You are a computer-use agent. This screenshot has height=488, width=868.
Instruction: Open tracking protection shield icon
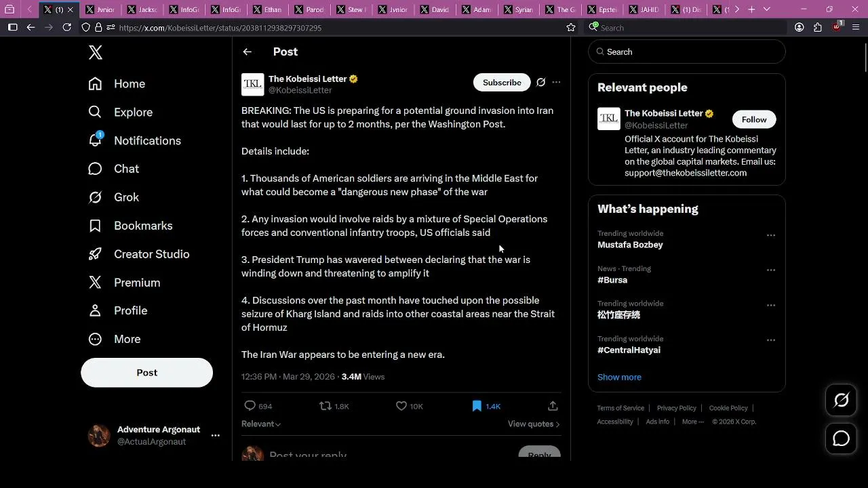click(86, 27)
